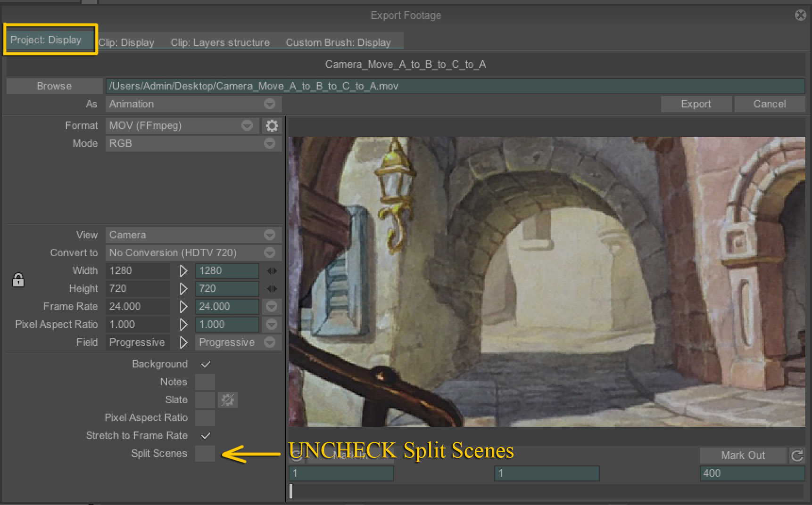812x505 pixels.
Task: Open the output Pixel Aspect Ratio dropdown
Action: pos(272,325)
